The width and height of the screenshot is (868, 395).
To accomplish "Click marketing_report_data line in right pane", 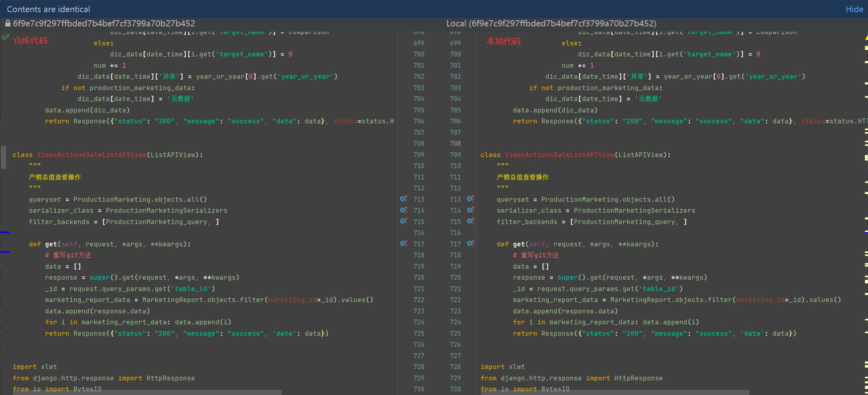I will 677,300.
